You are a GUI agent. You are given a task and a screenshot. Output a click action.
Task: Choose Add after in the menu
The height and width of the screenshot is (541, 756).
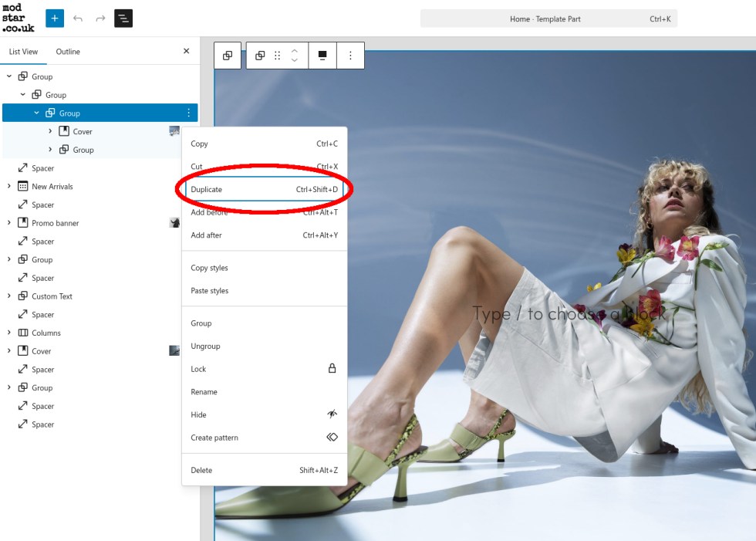tap(264, 235)
